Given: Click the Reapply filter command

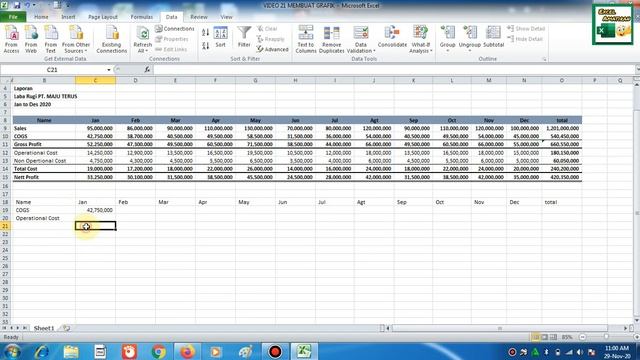Looking at the screenshot, I should click(270, 39).
